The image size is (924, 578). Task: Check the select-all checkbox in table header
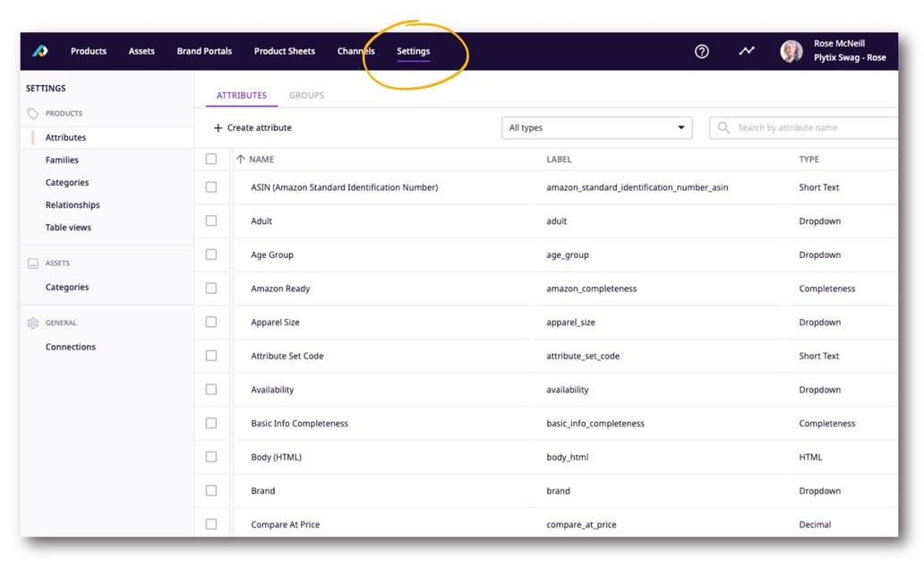pos(211,159)
